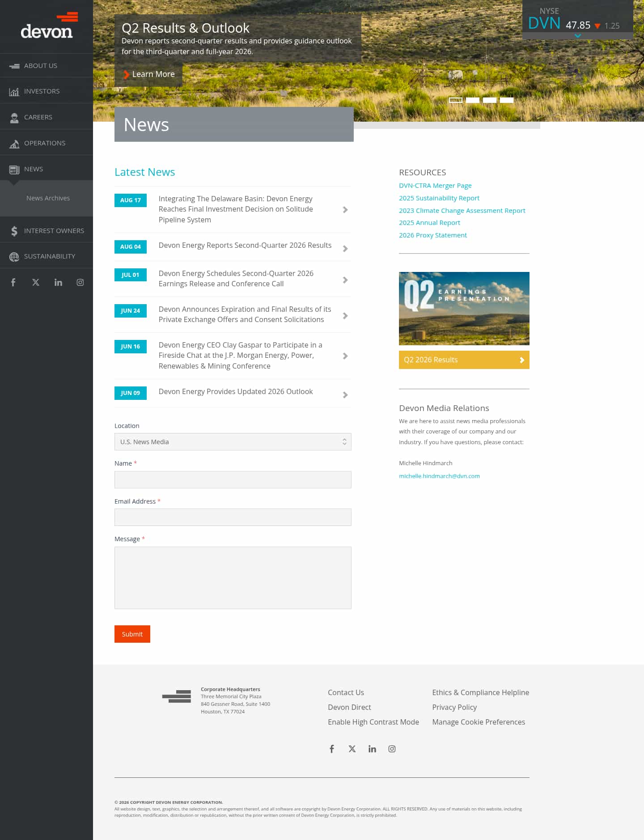Image resolution: width=644 pixels, height=840 pixels.
Task: Click the Operations pumpjack icon
Action: [14, 144]
